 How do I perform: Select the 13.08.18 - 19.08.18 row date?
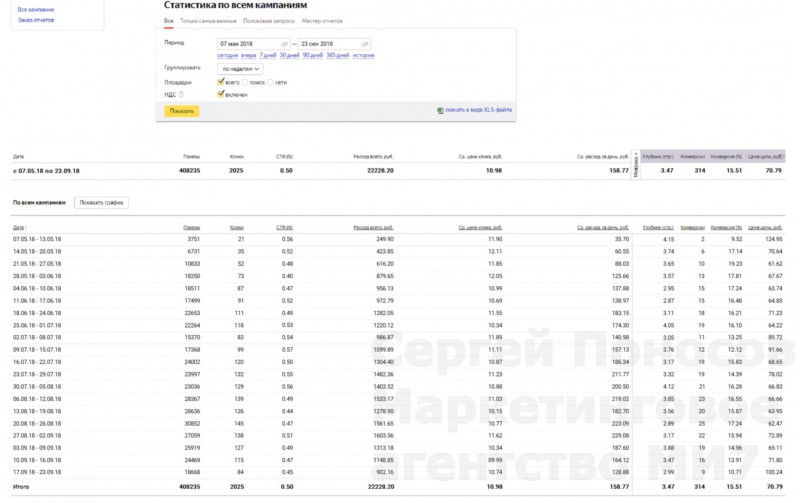pos(37,411)
